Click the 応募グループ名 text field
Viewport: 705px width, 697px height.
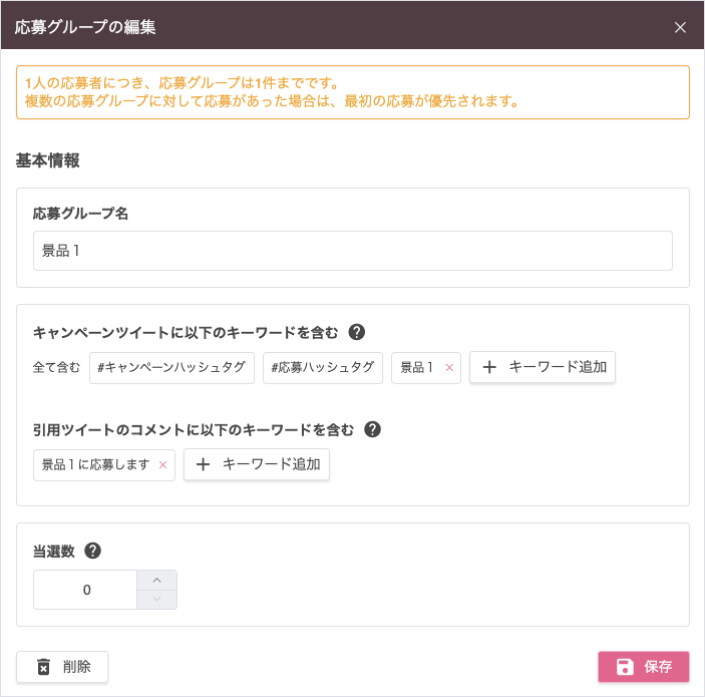click(352, 251)
